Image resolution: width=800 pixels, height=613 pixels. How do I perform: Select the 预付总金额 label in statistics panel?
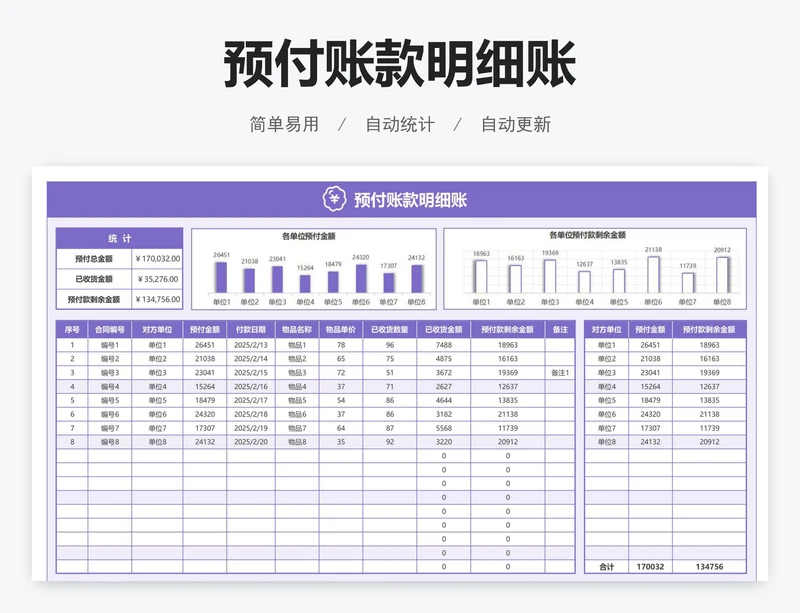(94, 259)
